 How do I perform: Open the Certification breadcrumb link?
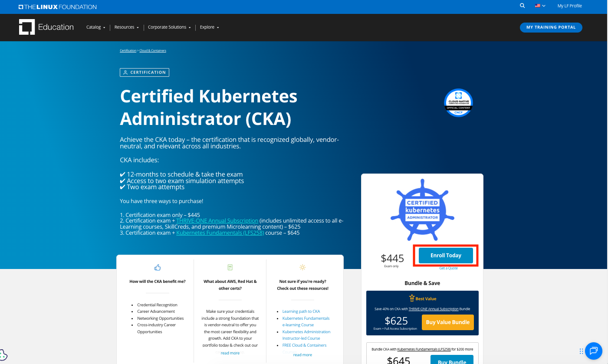click(128, 51)
